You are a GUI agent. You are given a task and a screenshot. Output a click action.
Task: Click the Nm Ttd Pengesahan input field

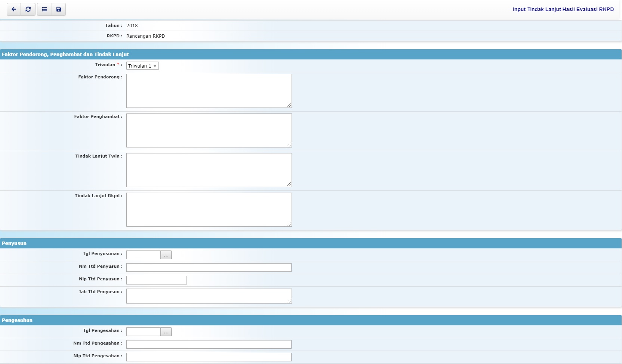(x=209, y=345)
